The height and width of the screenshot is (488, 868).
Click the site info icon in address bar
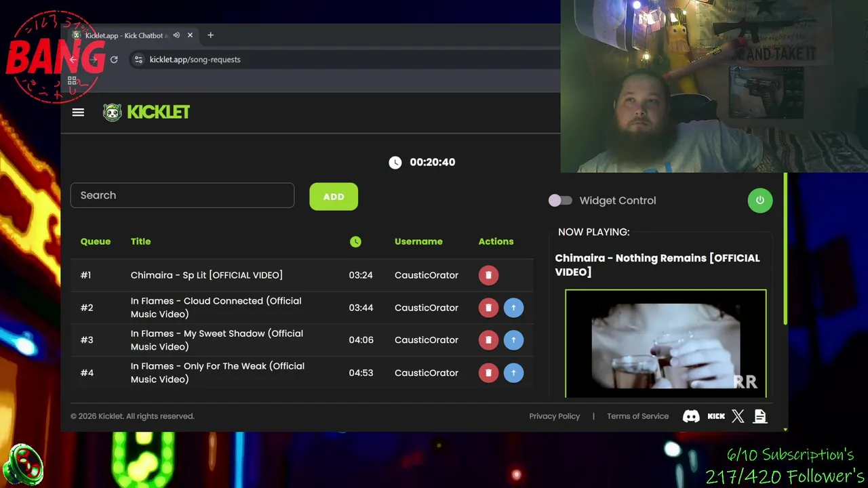click(x=138, y=60)
